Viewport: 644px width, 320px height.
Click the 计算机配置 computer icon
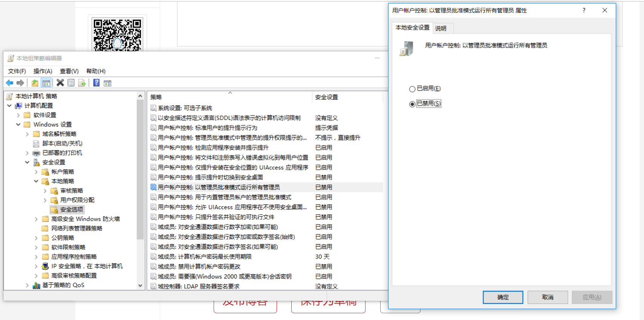coord(18,106)
